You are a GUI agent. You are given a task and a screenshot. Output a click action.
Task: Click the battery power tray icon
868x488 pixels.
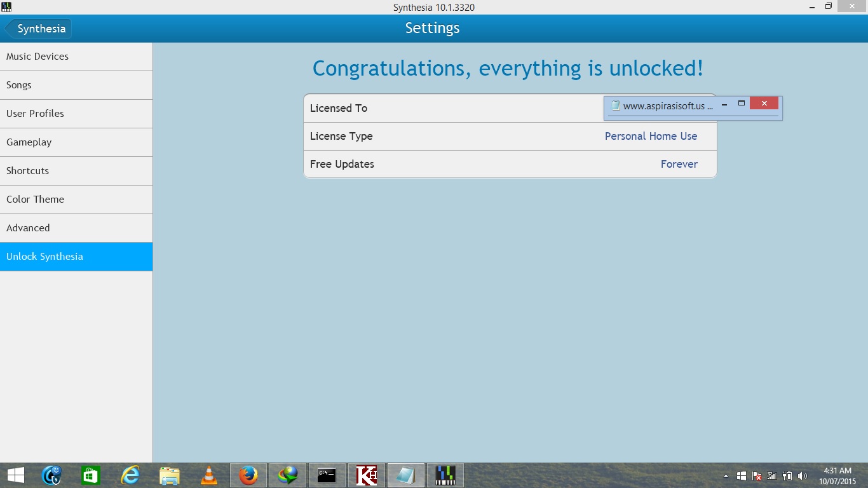[x=787, y=476]
